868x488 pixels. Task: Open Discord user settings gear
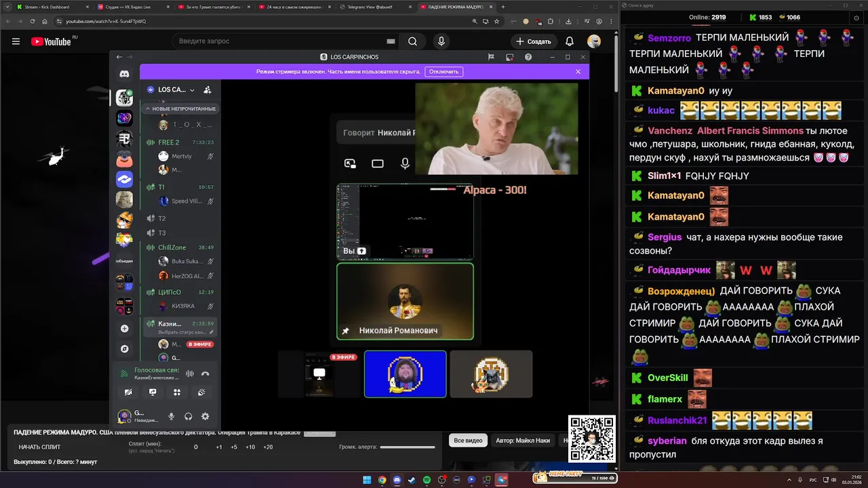pyautogui.click(x=205, y=416)
